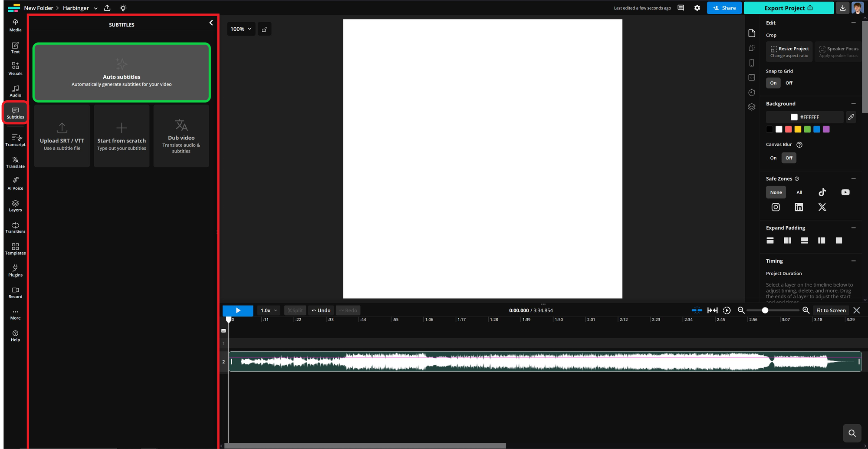Viewport: 868px width, 449px height.
Task: Click Fit to Screen above the timeline
Action: click(830, 310)
